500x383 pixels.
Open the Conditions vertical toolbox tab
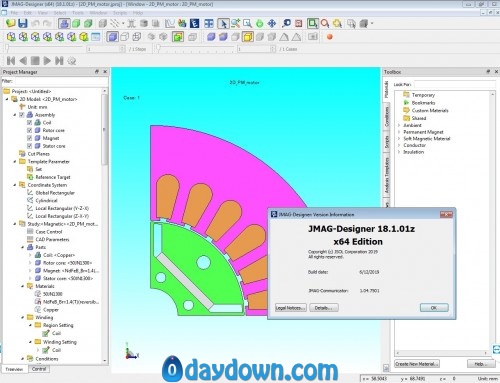(x=387, y=117)
